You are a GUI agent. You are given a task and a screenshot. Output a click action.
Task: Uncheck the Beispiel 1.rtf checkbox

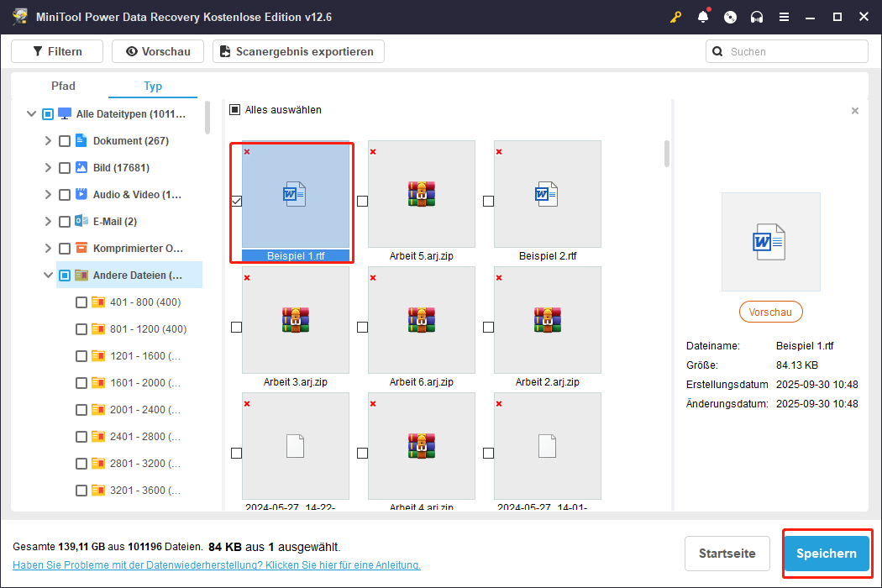[x=236, y=201]
